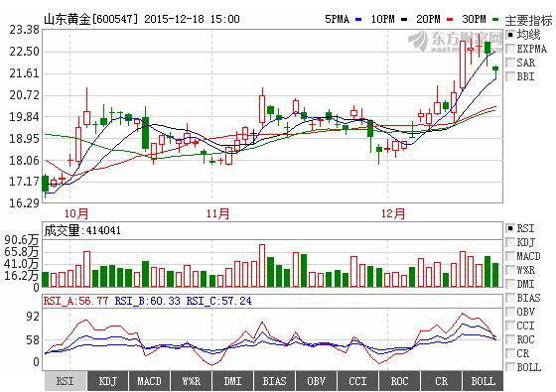This screenshot has height=392, width=556.
Task: Switch to the BIAS bottom tab
Action: point(274,381)
